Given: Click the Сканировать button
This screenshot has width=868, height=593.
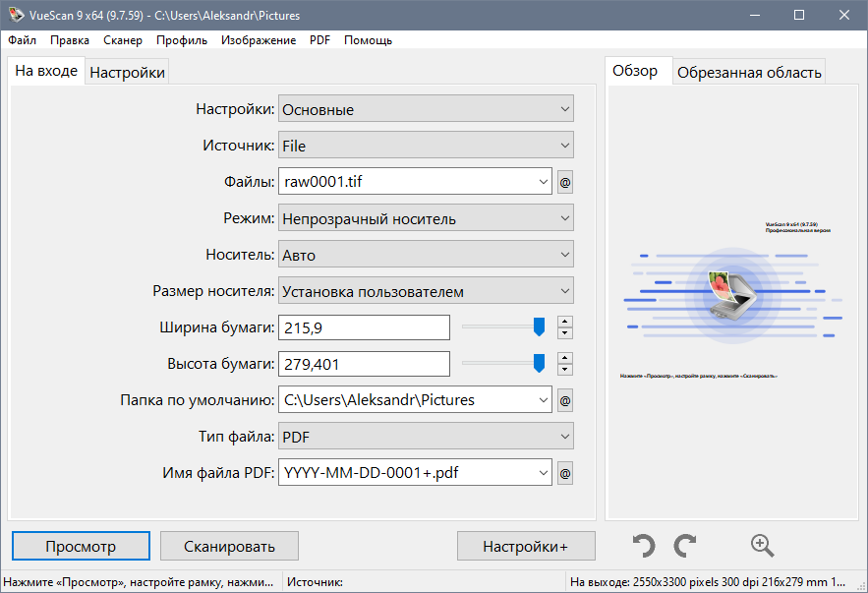Looking at the screenshot, I should point(229,546).
